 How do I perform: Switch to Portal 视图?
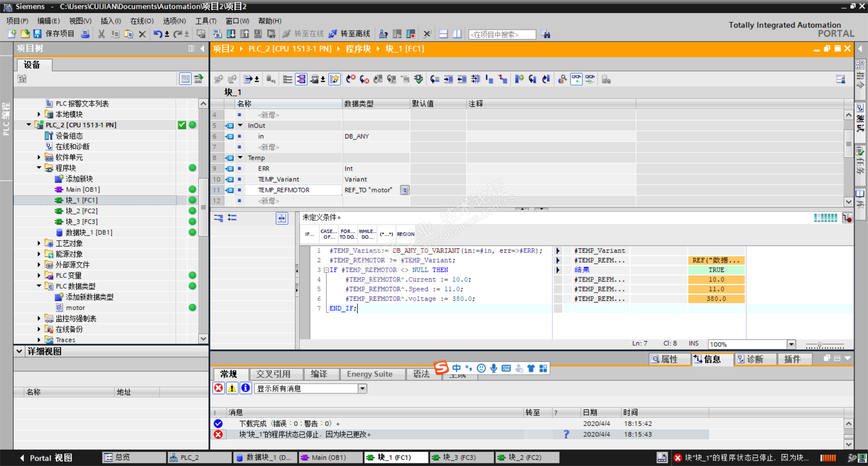pos(45,458)
